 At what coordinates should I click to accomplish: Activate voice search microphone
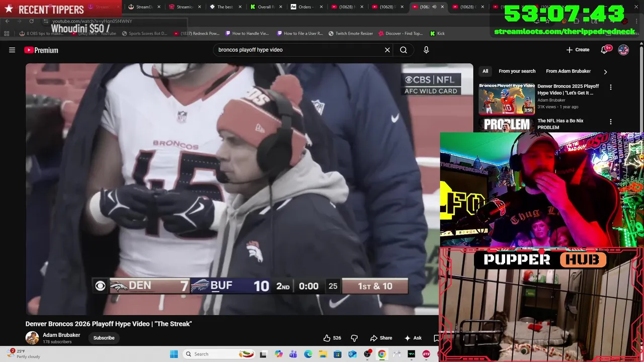(x=426, y=50)
